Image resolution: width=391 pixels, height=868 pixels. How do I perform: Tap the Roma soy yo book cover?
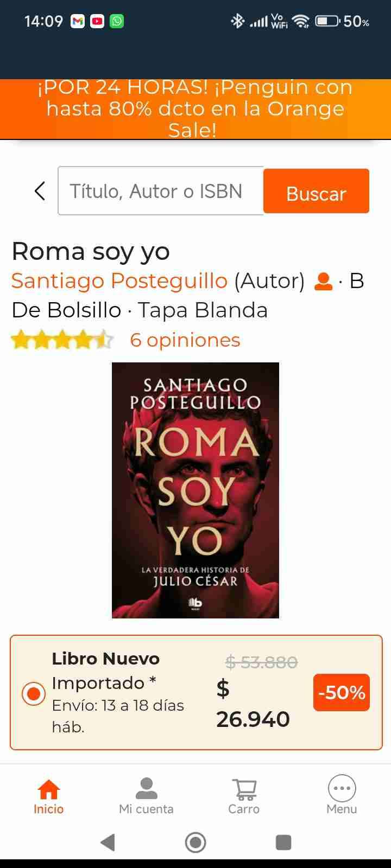195,490
